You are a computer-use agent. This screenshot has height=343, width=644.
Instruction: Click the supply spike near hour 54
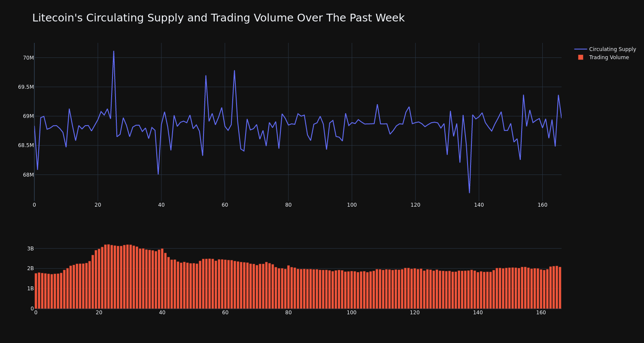[x=206, y=75]
